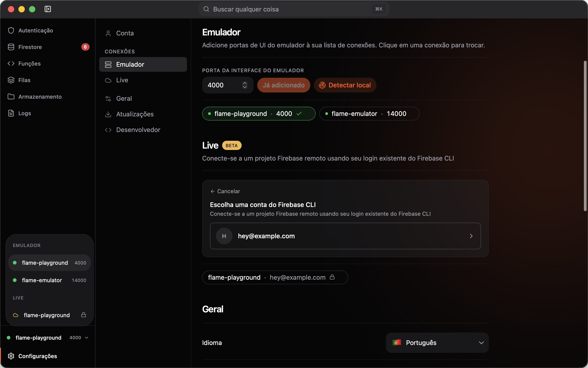Click the vertical scrollbar of settings
Image resolution: width=588 pixels, height=368 pixels.
tap(585, 136)
